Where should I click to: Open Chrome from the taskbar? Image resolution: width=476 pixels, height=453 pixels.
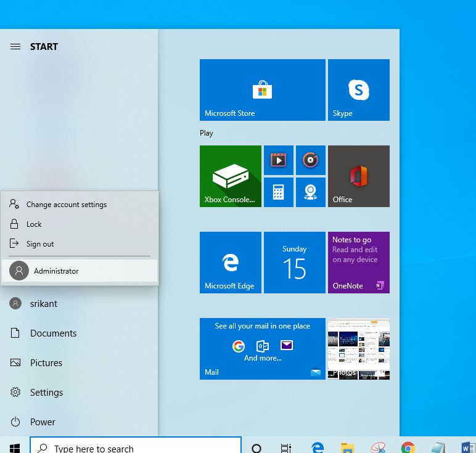coord(408,447)
